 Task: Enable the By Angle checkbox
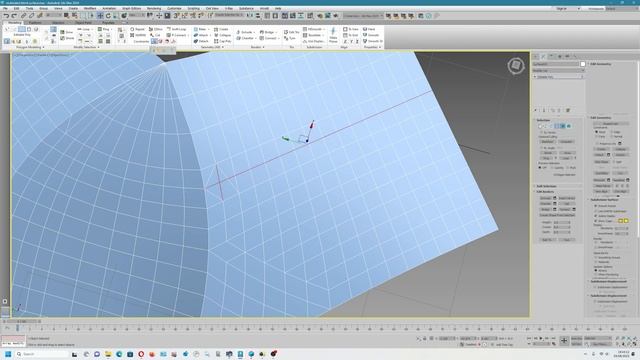pos(542,148)
